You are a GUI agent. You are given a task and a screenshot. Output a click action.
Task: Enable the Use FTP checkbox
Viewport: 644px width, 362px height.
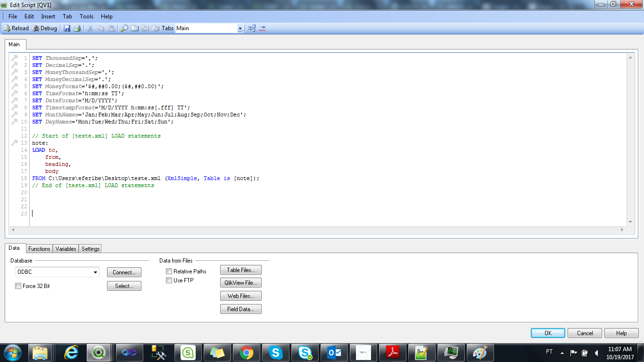click(169, 280)
